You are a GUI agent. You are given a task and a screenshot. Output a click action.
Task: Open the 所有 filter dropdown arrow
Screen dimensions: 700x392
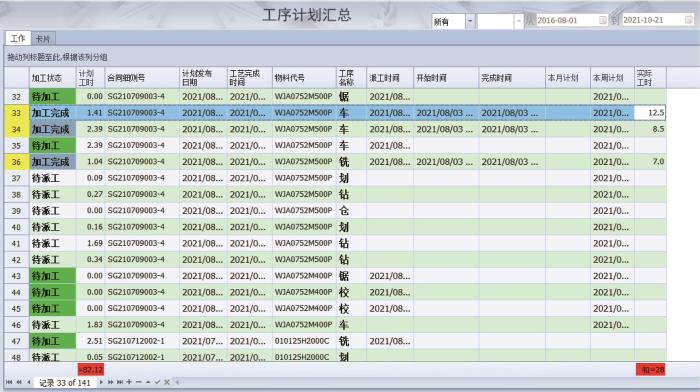[470, 21]
